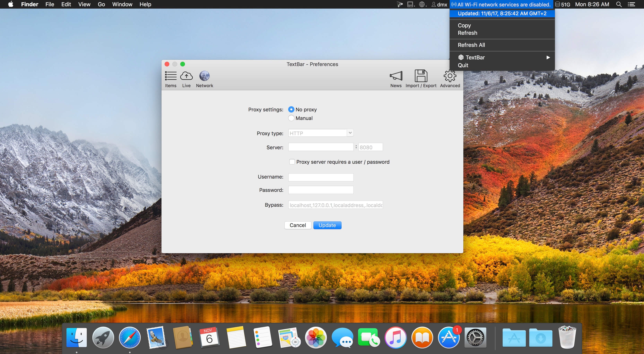Enable proxy requires user / password checkbox
The height and width of the screenshot is (354, 644).
click(292, 162)
